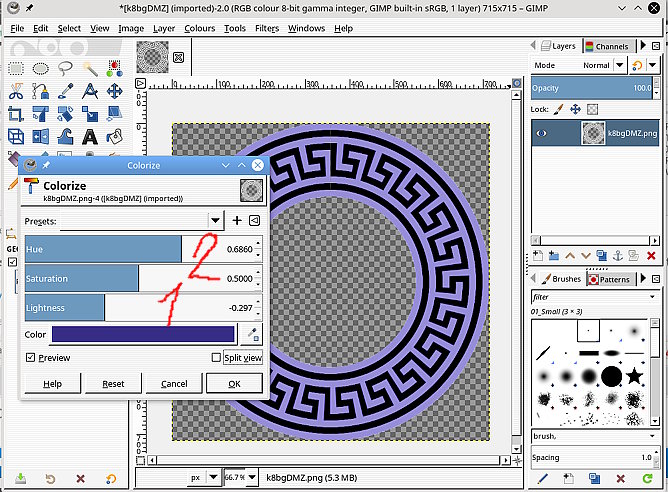This screenshot has height=492, width=668.
Task: Anchor the floating layer
Action: pyautogui.click(x=618, y=256)
